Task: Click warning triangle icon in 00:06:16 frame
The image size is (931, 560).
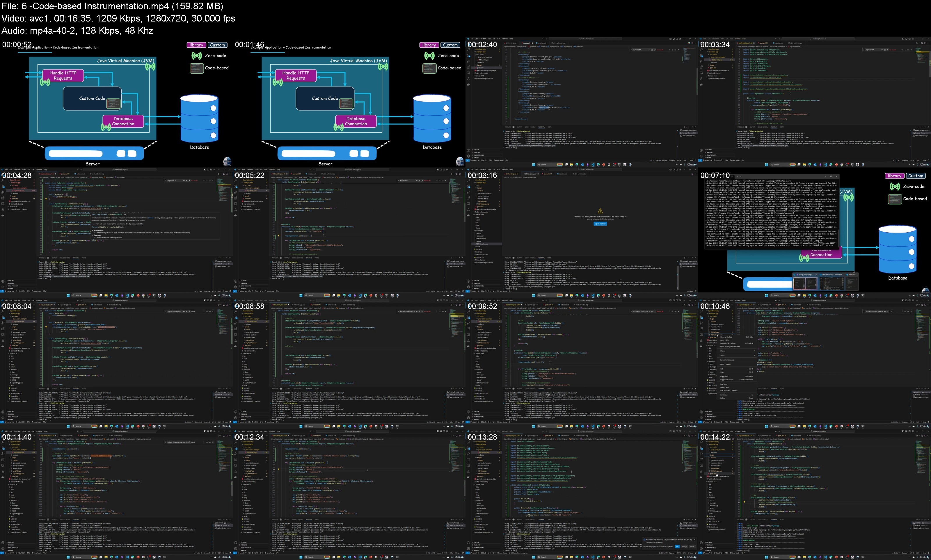Action: point(600,211)
